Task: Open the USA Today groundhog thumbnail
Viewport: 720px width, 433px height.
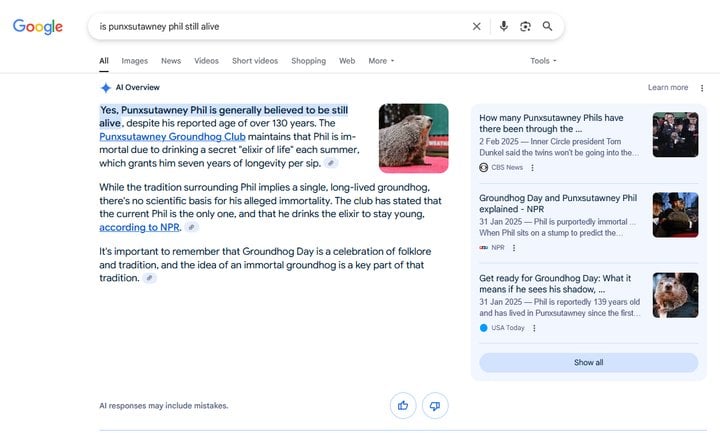Action: coord(675,295)
